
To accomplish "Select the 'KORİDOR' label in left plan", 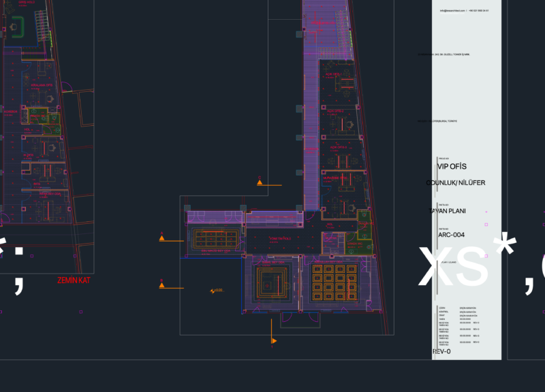I will click(10, 112).
